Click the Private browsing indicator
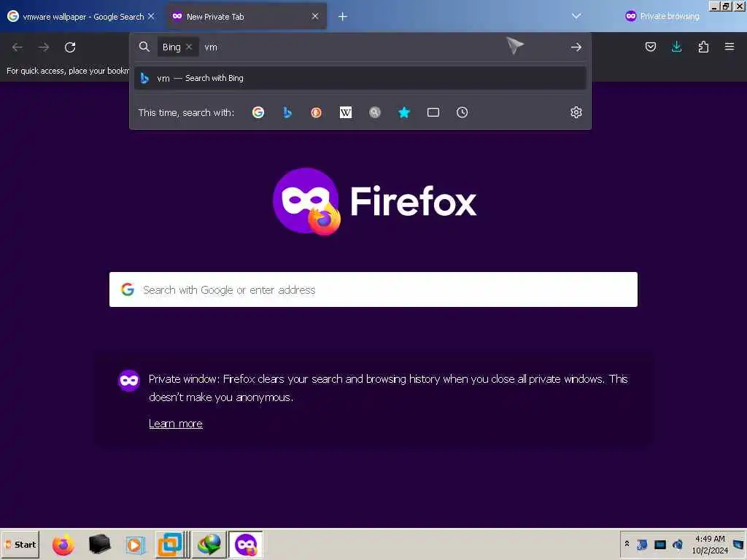 coord(662,16)
